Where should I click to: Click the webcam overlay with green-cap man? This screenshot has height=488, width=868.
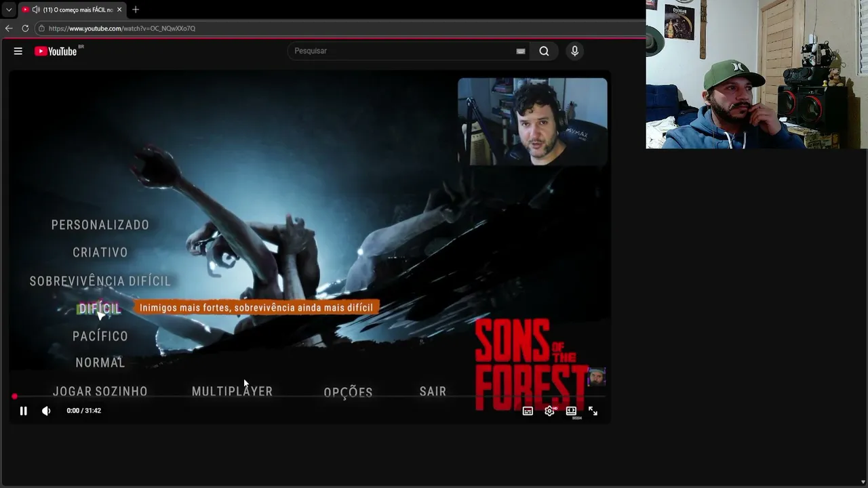pos(757,75)
